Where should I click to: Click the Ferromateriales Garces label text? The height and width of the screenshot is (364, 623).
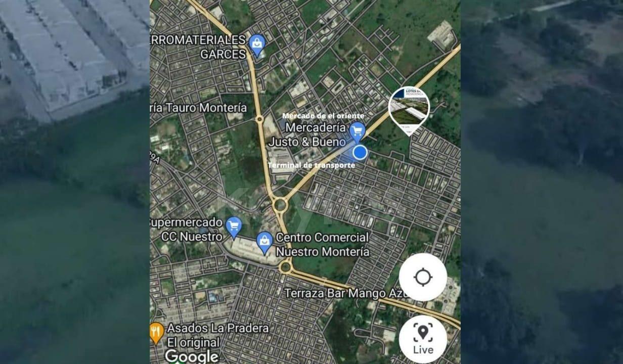[x=199, y=47]
